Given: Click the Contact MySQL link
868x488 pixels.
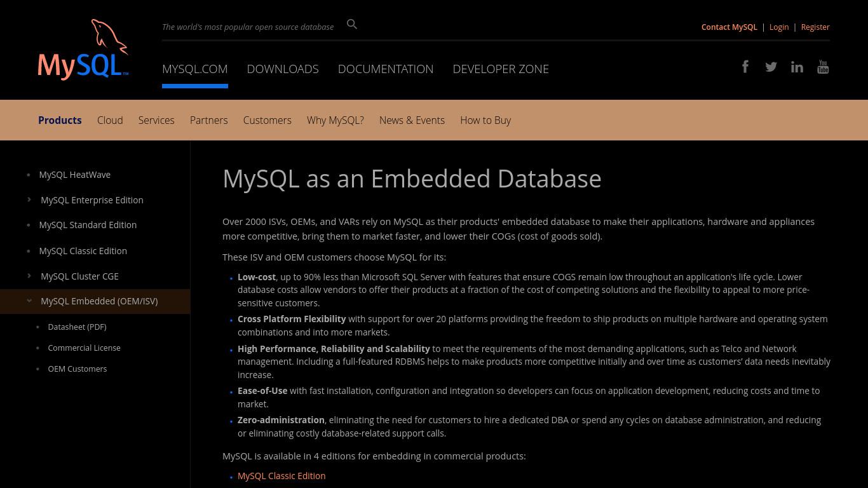Looking at the screenshot, I should click(x=729, y=27).
